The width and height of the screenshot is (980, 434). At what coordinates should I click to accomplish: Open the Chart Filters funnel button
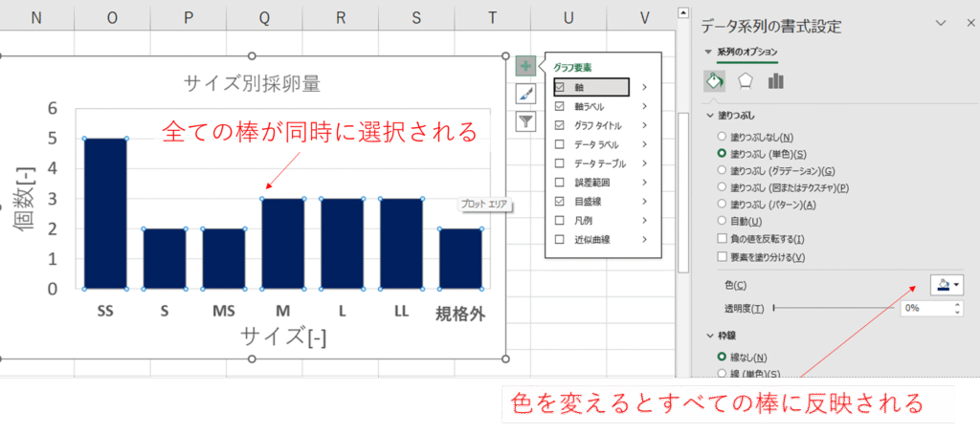[525, 121]
